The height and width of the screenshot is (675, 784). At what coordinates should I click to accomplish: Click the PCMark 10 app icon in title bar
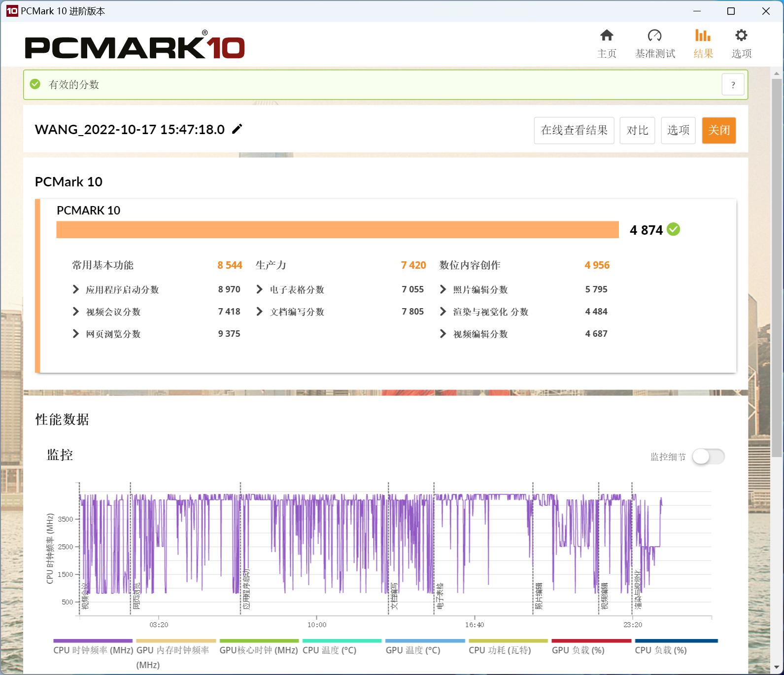pyautogui.click(x=12, y=11)
